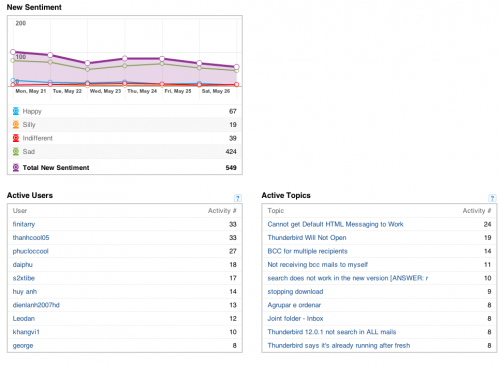Select the purple data point on Wed, May 23
This screenshot has width=500, height=371.
click(x=87, y=63)
